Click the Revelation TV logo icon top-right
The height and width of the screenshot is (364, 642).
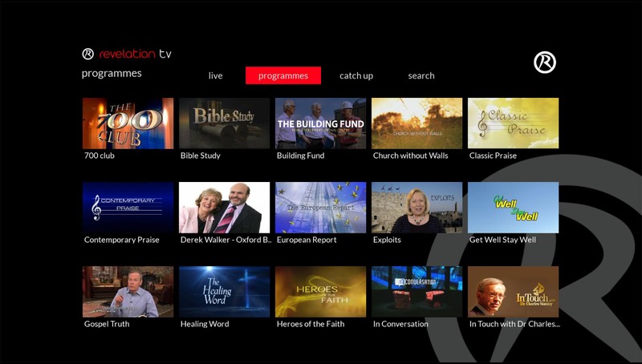(544, 63)
